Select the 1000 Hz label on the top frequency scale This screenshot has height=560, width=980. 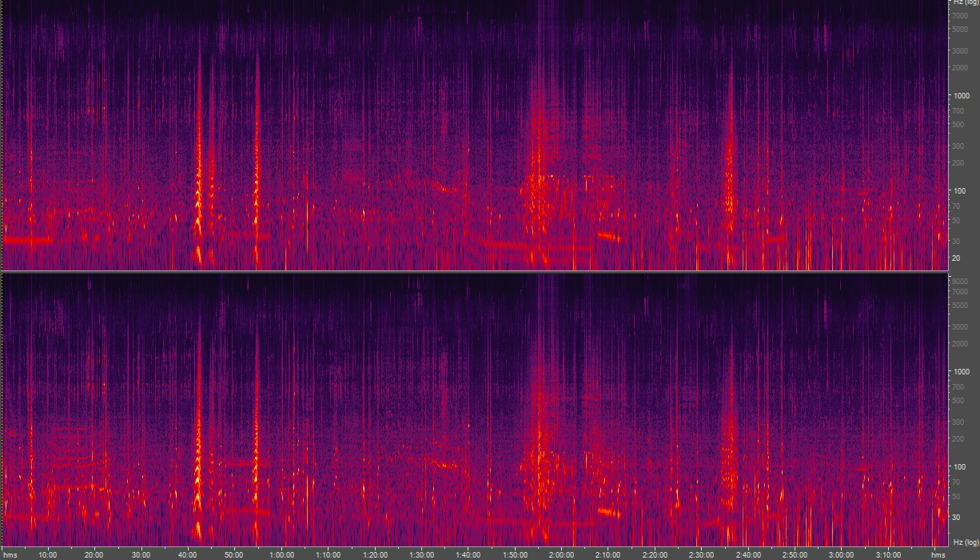coord(962,94)
